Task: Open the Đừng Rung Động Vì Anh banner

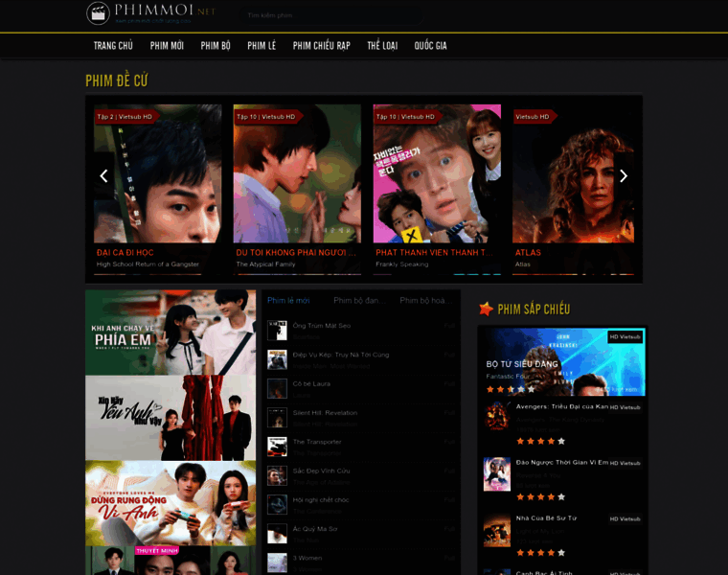Action: click(x=171, y=503)
